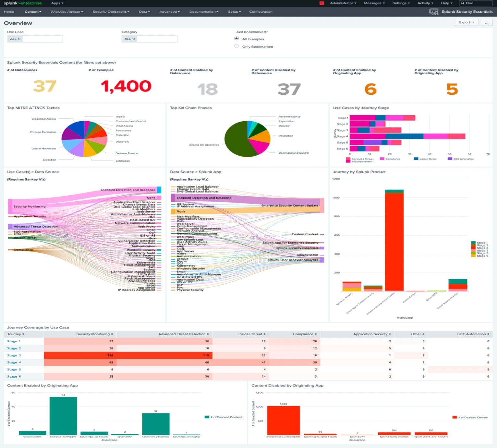Open the Export dropdown
Screen dimensions: 497x448
pyautogui.click(x=467, y=22)
